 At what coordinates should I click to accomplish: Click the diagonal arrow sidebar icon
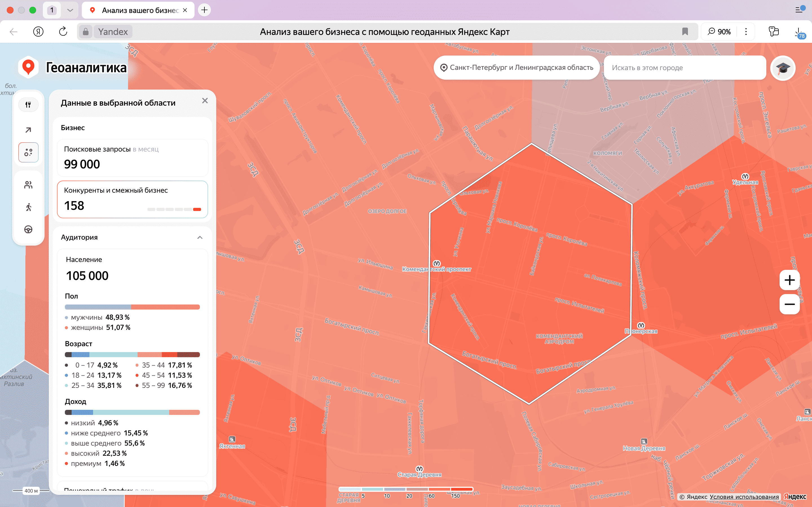coord(28,130)
